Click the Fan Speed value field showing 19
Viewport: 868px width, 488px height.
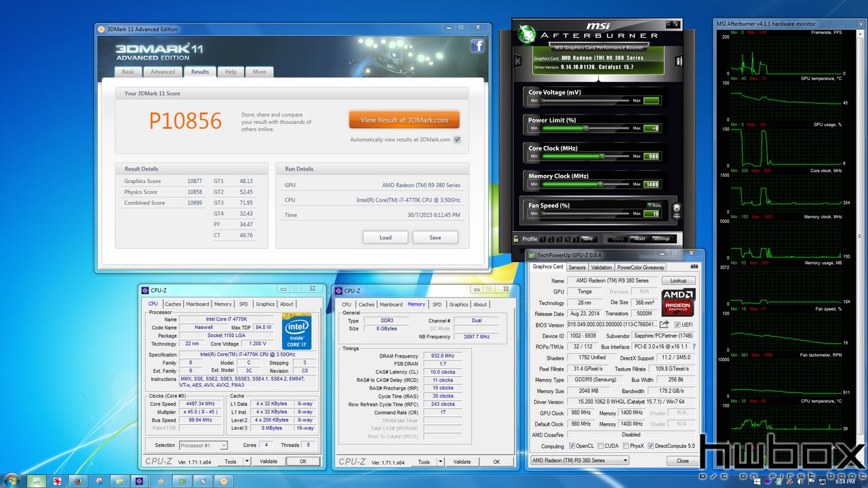(x=651, y=213)
